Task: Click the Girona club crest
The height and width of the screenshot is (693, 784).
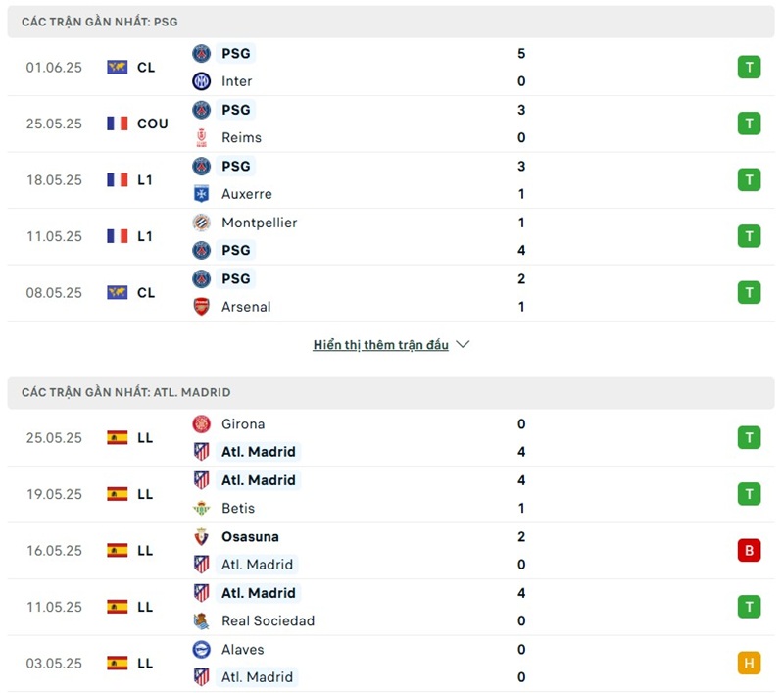Action: point(202,424)
